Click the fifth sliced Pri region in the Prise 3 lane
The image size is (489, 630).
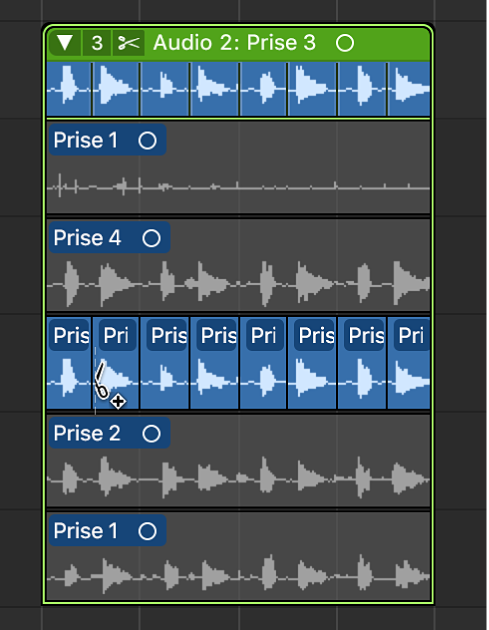(263, 363)
